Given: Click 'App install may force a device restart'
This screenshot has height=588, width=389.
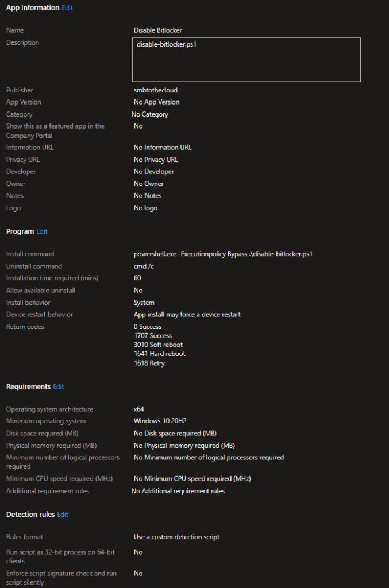Looking at the screenshot, I should (187, 315).
